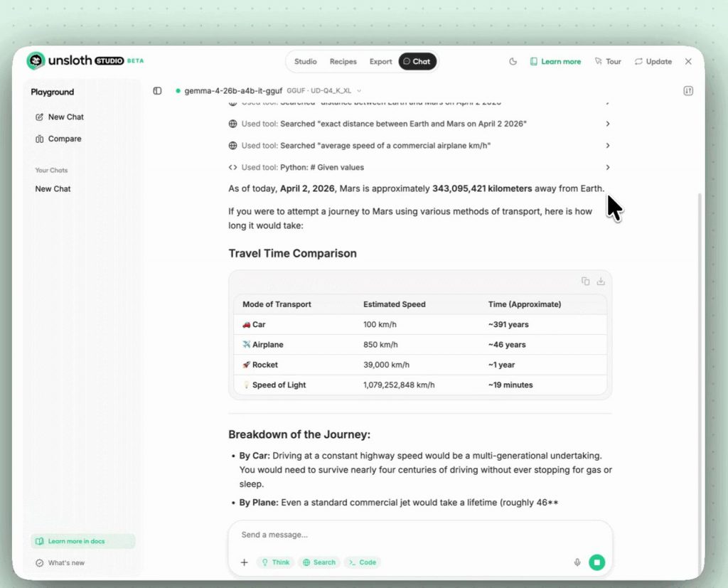Image resolution: width=728 pixels, height=588 pixels.
Task: Copy the travel time table
Action: [x=585, y=281]
